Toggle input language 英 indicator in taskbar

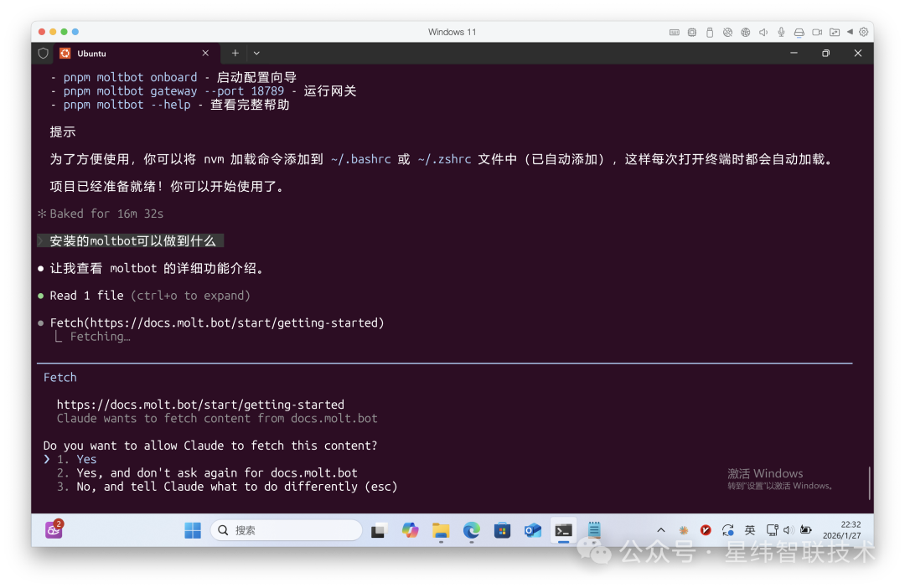pyautogui.click(x=750, y=530)
